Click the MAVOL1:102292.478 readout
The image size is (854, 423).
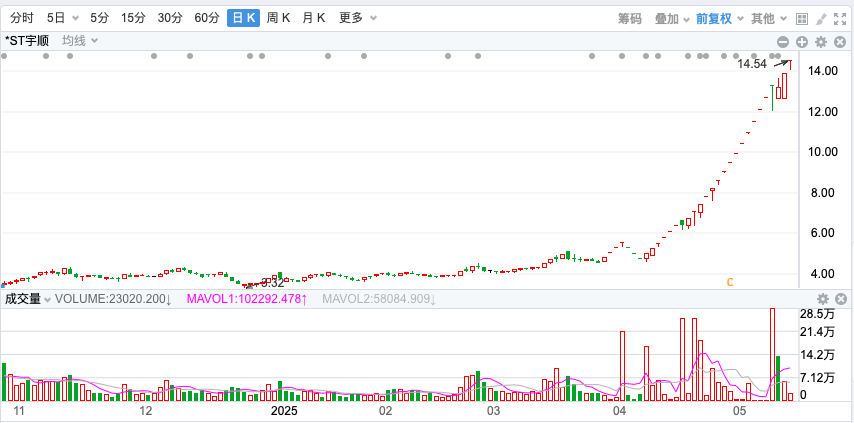click(246, 299)
